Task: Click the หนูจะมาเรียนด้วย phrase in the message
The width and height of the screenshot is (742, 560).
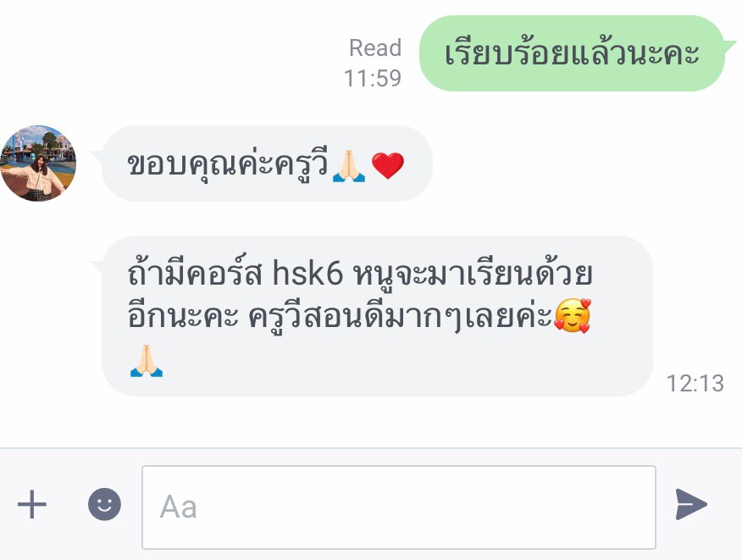Action: [x=473, y=273]
